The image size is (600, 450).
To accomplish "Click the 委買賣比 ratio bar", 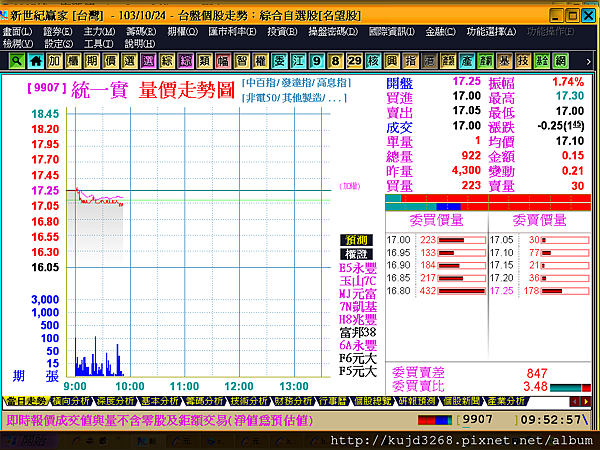I will (570, 388).
